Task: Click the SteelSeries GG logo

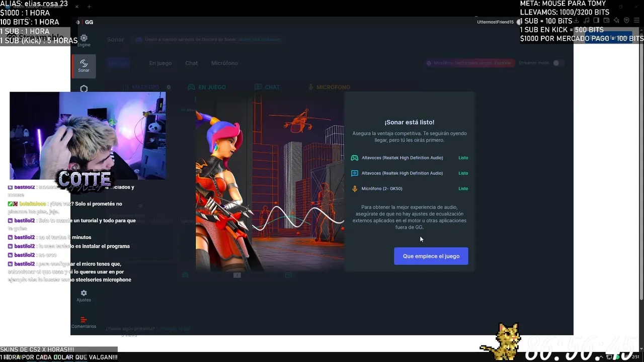Action: (85, 22)
